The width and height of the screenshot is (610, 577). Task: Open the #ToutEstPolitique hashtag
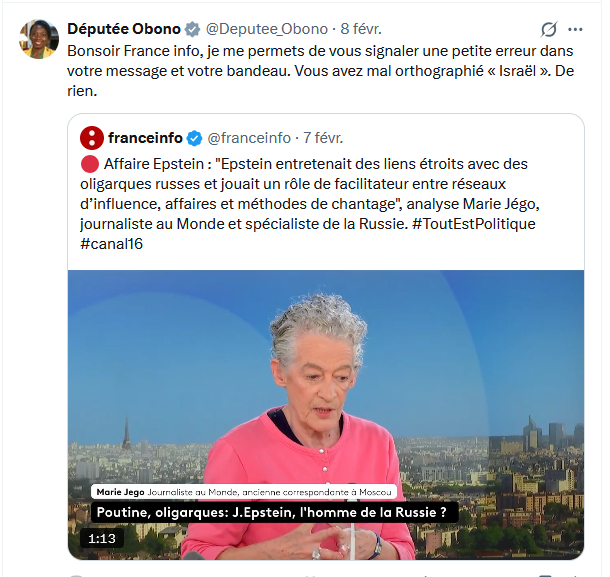(x=473, y=224)
